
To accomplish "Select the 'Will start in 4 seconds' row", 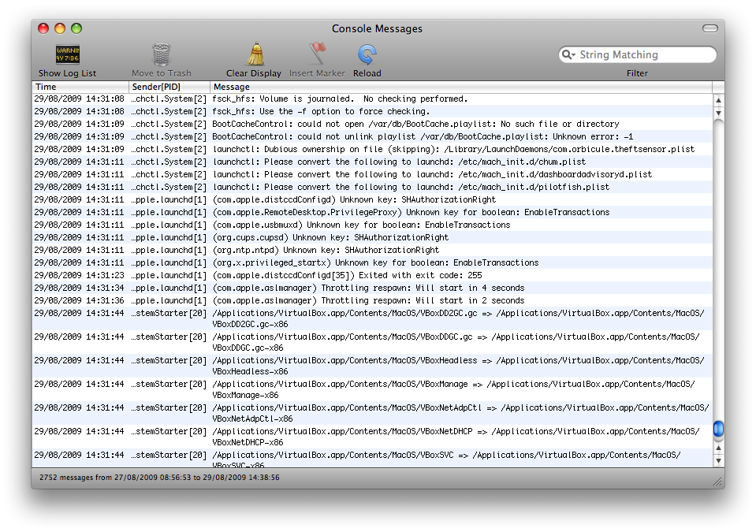I will 372,288.
